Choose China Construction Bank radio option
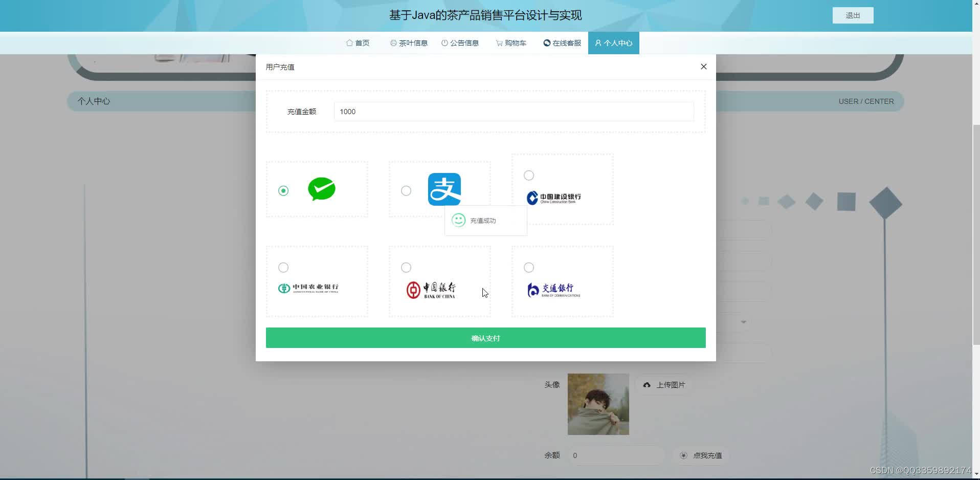The height and width of the screenshot is (480, 980). 529,175
